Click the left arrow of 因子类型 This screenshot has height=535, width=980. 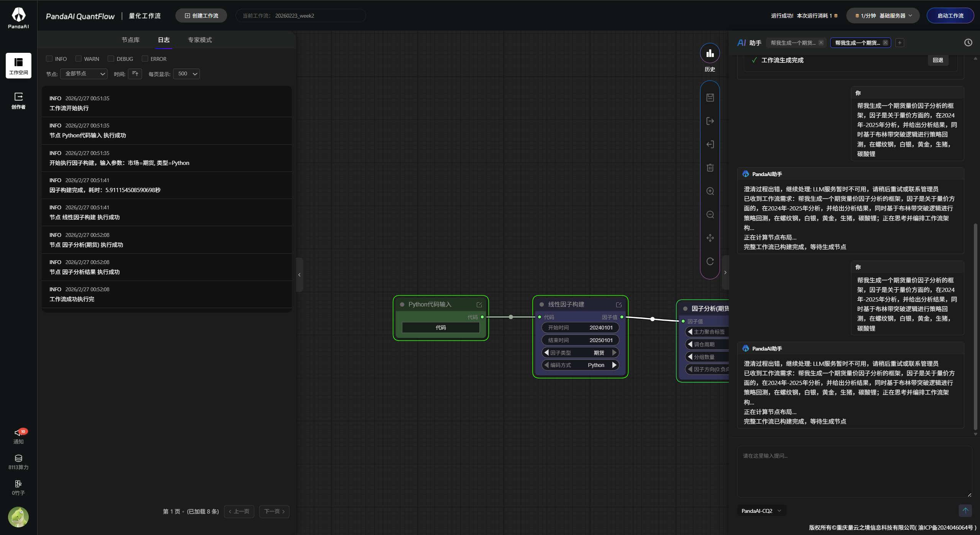546,352
